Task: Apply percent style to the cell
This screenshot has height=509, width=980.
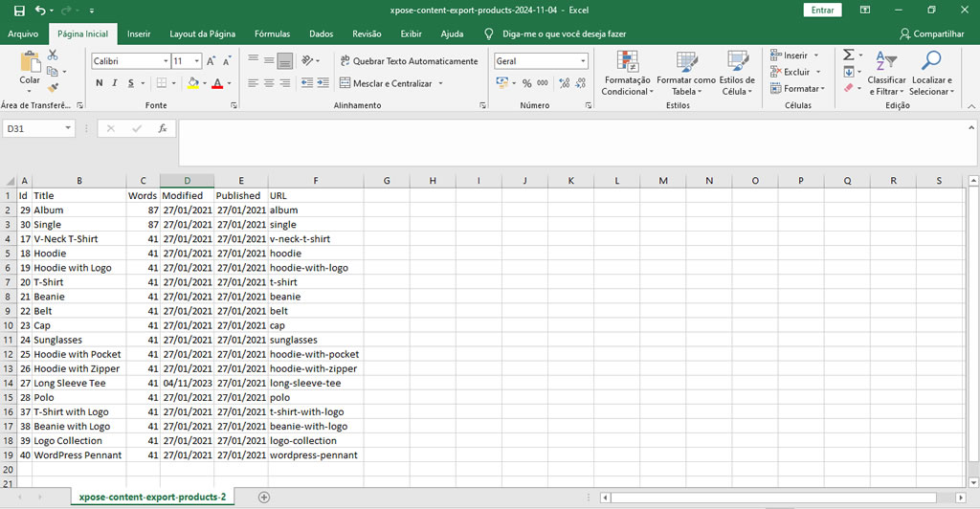Action: [x=527, y=83]
